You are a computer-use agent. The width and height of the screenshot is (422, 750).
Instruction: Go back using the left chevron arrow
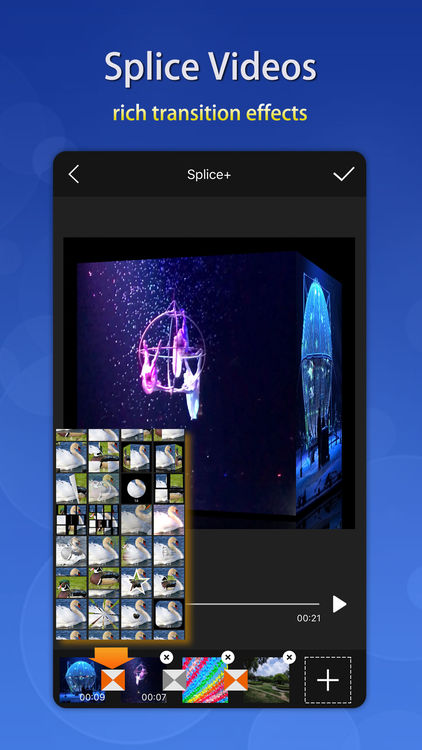pyautogui.click(x=74, y=175)
